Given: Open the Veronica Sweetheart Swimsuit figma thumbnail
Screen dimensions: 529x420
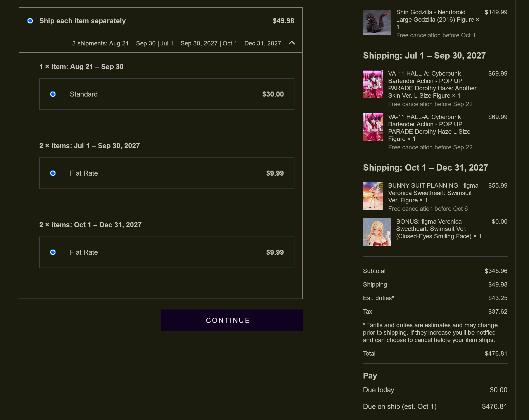Looking at the screenshot, I should pos(373,196).
